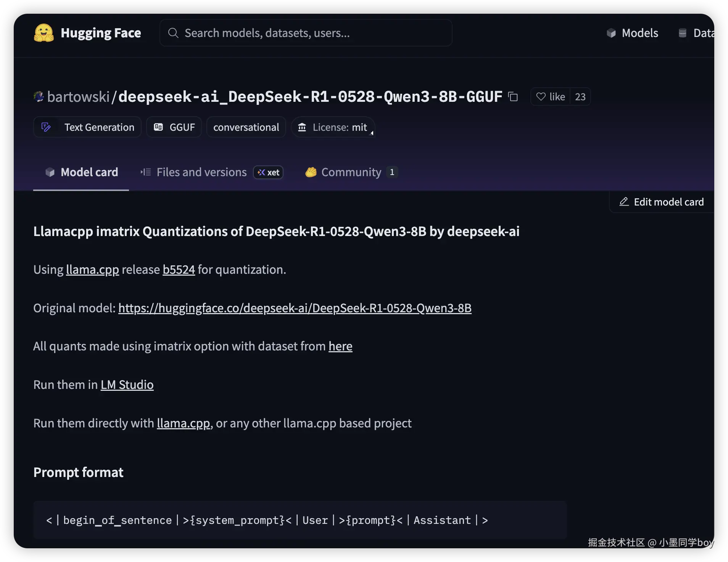Screen dimensions: 728x562
Task: Open the Community tab
Action: 351,172
